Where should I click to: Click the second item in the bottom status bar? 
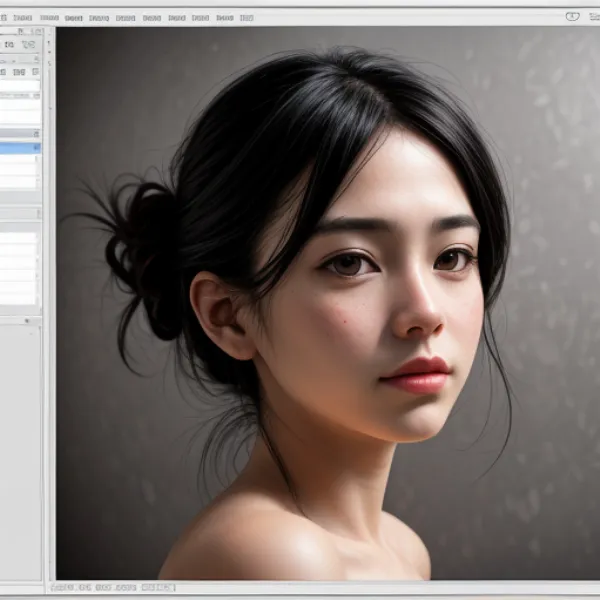click(x=88, y=587)
